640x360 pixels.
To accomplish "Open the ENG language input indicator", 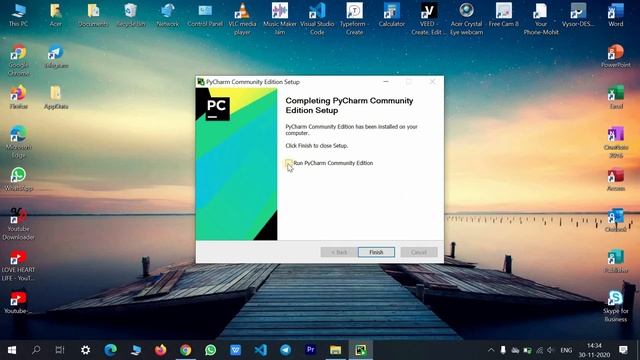I will (566, 350).
